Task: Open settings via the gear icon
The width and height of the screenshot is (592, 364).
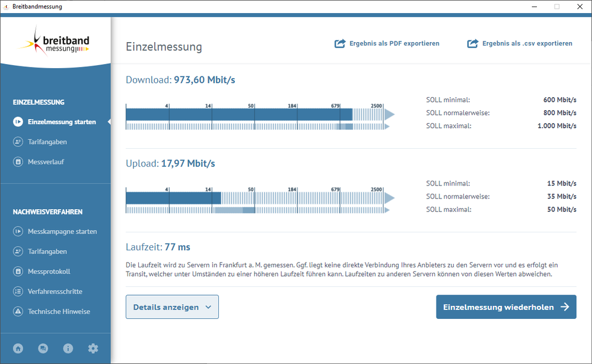Action: [93, 349]
